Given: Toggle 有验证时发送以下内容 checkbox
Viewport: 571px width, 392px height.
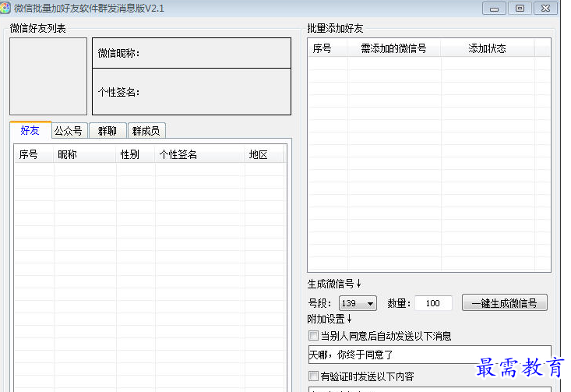Looking at the screenshot, I should pos(313,376).
